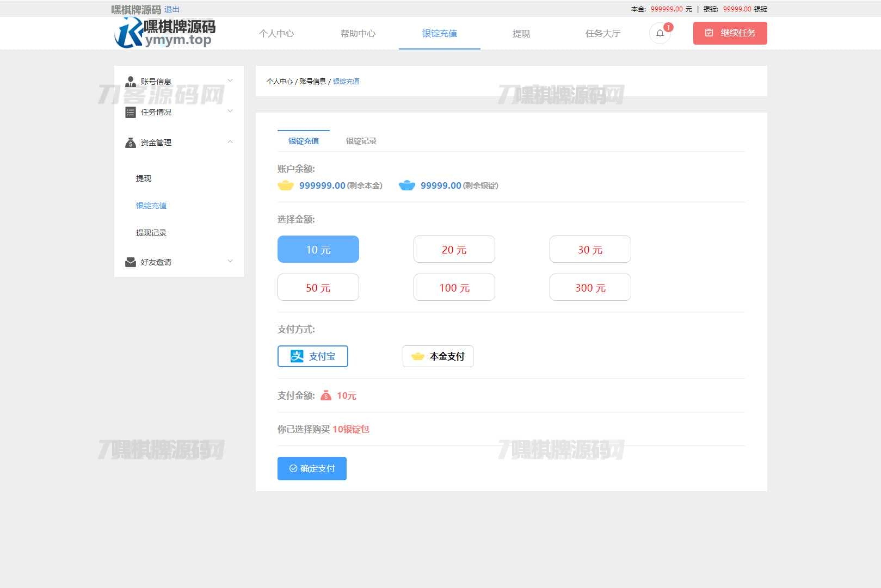This screenshot has width=881, height=588.
Task: Click the 账号信息 person icon in sidebar
Action: 131,82
